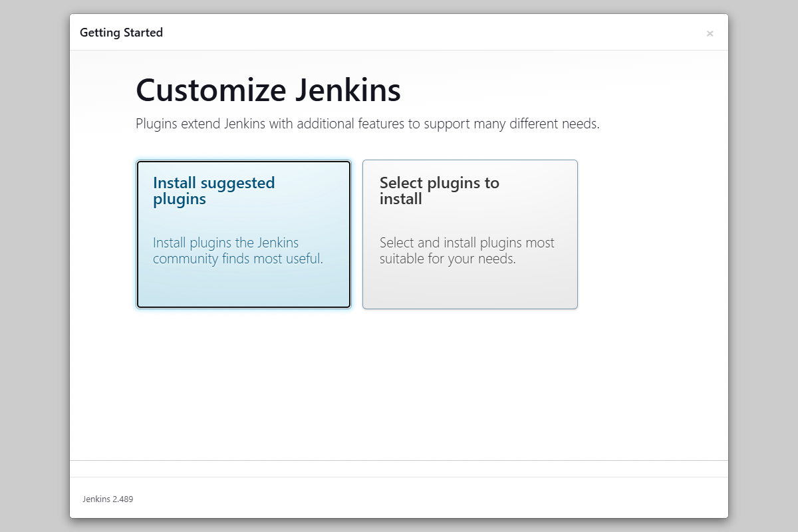798x532 pixels.
Task: Click the Getting Started header bar
Action: (399, 32)
